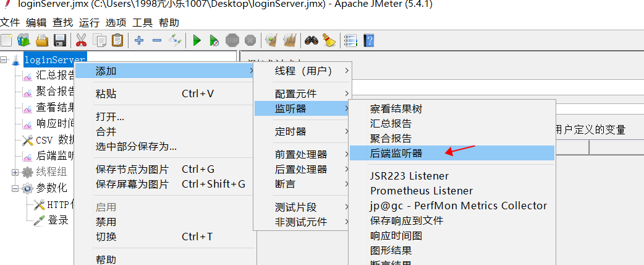The image size is (644, 265).
Task: Start test with green play icon
Action: [x=197, y=40]
